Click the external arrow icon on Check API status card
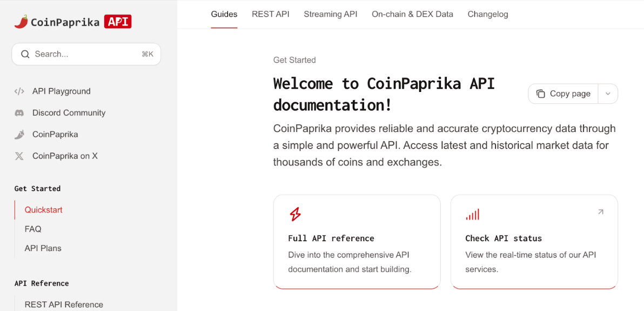Viewport: 644px width, 311px height. point(600,212)
